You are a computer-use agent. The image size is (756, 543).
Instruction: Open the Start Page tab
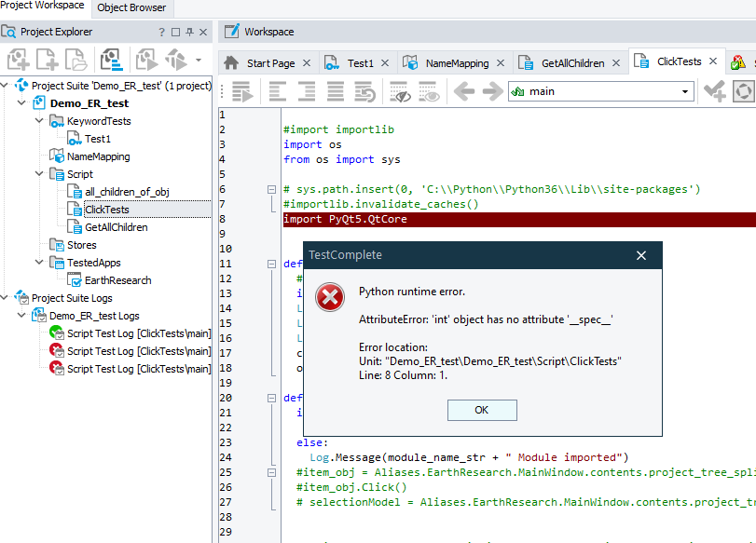(270, 63)
